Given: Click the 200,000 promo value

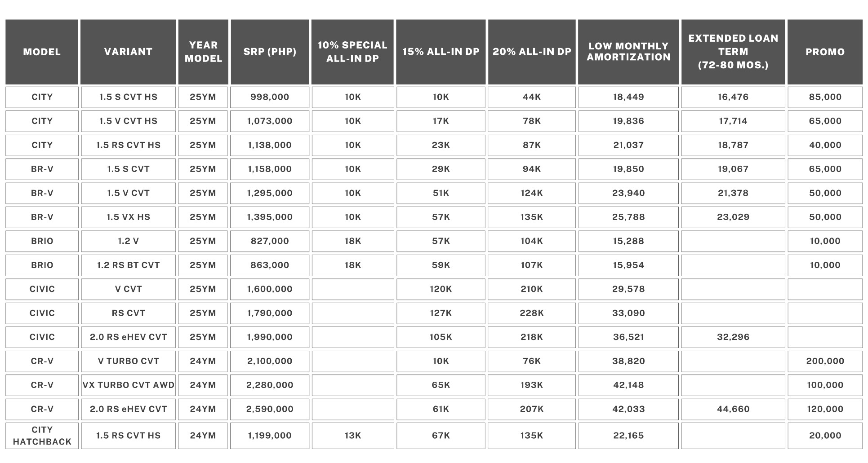Looking at the screenshot, I should click(x=824, y=362).
